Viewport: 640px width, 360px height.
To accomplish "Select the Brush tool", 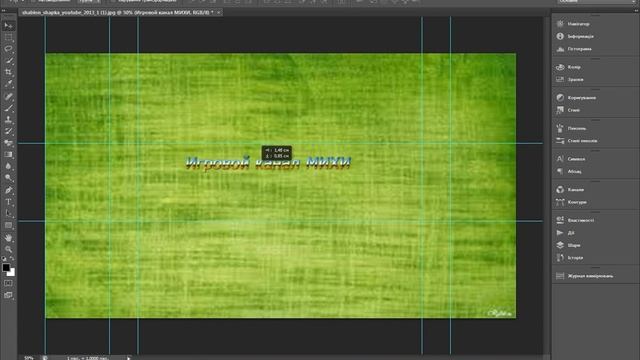I will [8, 108].
